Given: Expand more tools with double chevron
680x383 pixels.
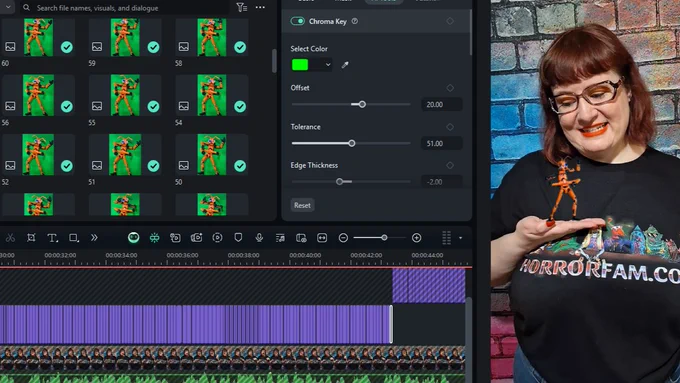Looking at the screenshot, I should 94,238.
